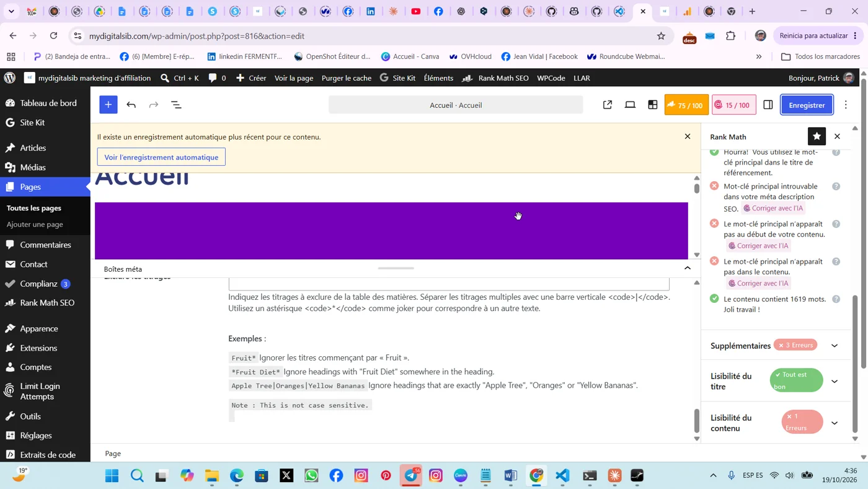Open the Content AI score 15/100
868x489 pixels.
(734, 105)
